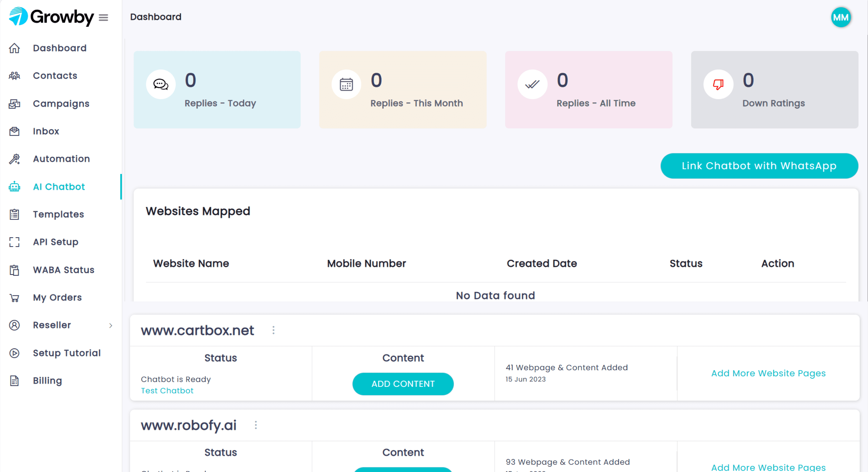Click ADD CONTENT for www.cartbox.net
The height and width of the screenshot is (472, 868).
point(403,384)
